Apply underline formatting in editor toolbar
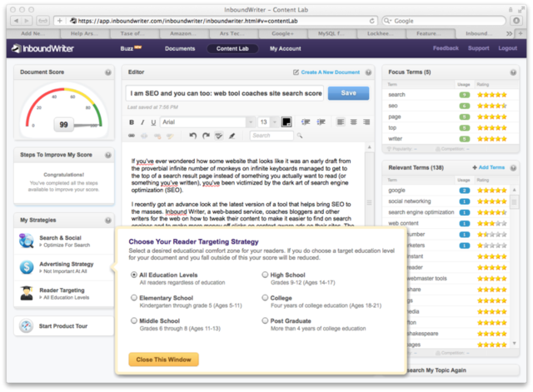Screen dimensions: 533x392 [x=153, y=122]
